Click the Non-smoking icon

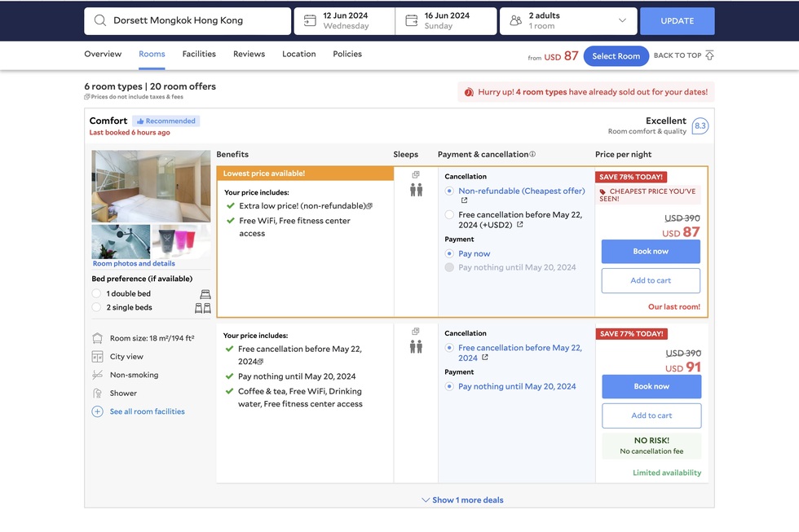pyautogui.click(x=97, y=376)
